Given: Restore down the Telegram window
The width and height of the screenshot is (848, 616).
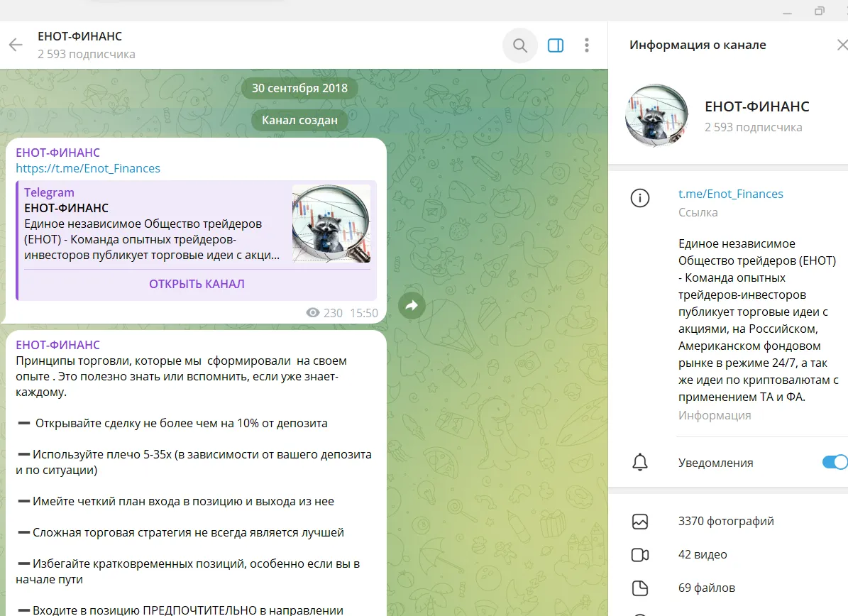Looking at the screenshot, I should (820, 11).
